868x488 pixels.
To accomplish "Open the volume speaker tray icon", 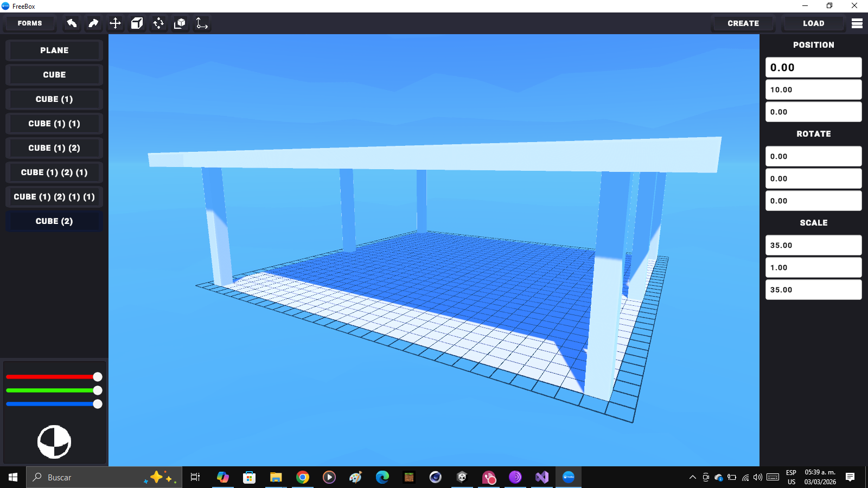I will [x=758, y=477].
